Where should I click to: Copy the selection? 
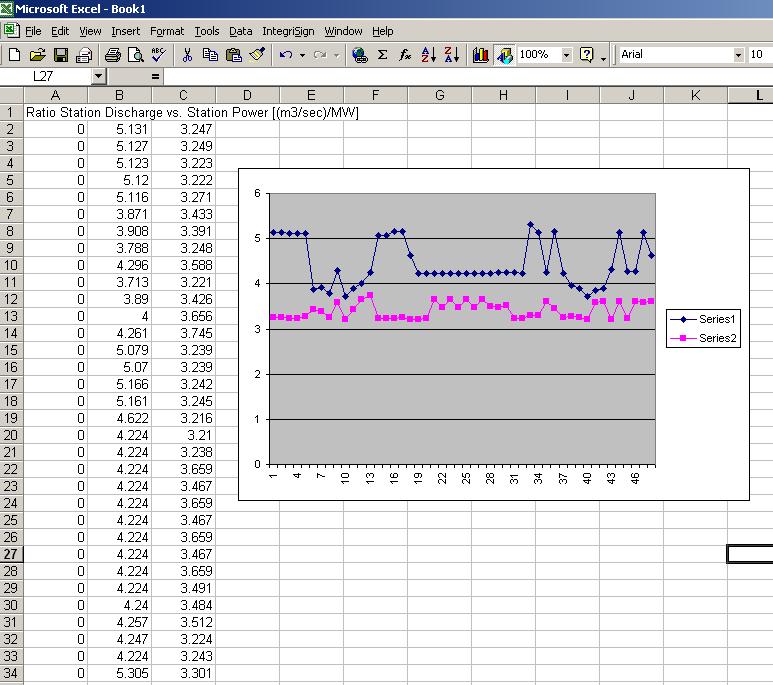(210, 55)
